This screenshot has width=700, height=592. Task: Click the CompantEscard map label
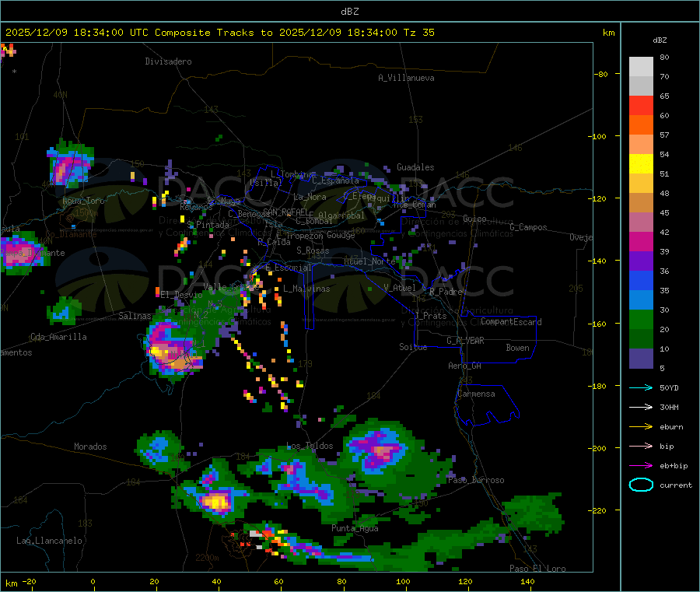tap(511, 321)
